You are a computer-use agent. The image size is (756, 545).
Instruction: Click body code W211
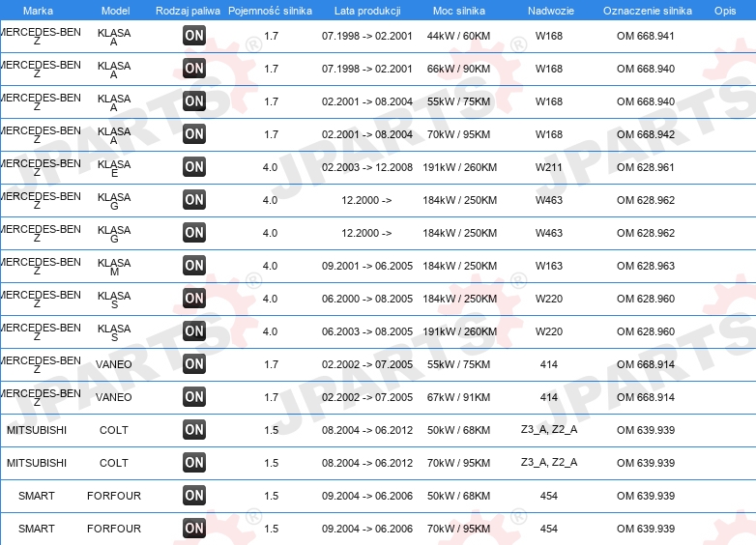click(x=549, y=167)
